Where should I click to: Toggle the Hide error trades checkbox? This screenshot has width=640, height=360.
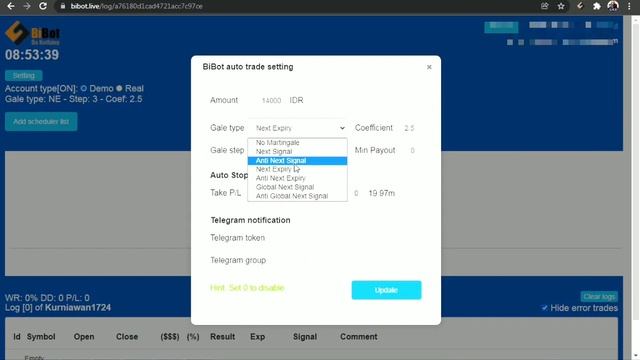tap(544, 308)
